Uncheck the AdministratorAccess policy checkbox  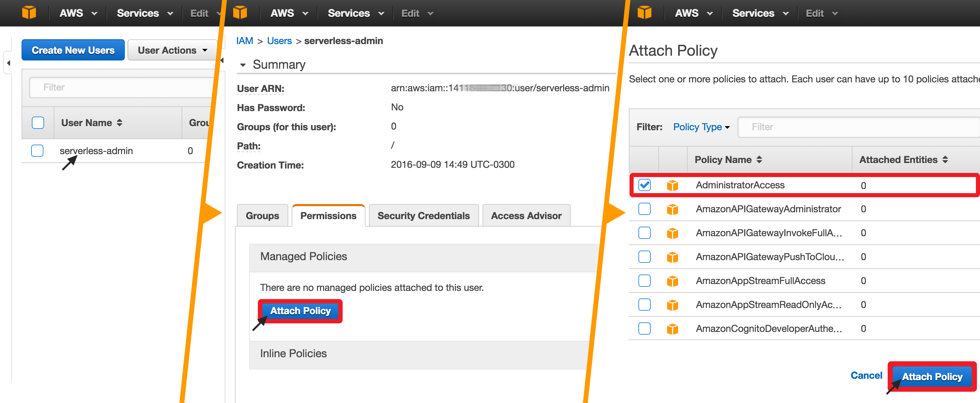point(644,185)
